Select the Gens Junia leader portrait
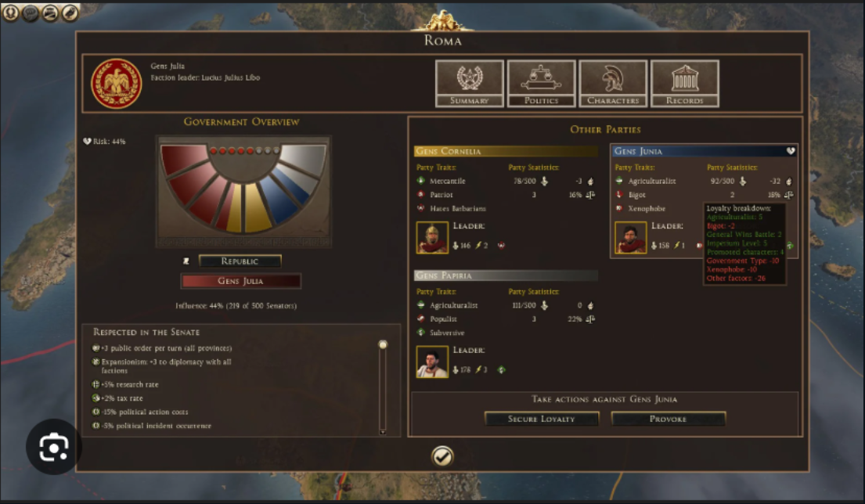This screenshot has width=865, height=504. click(x=630, y=238)
